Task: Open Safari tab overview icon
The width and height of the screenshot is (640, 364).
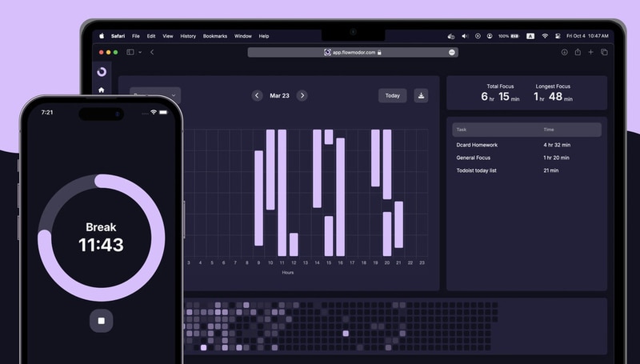Action: tap(604, 52)
